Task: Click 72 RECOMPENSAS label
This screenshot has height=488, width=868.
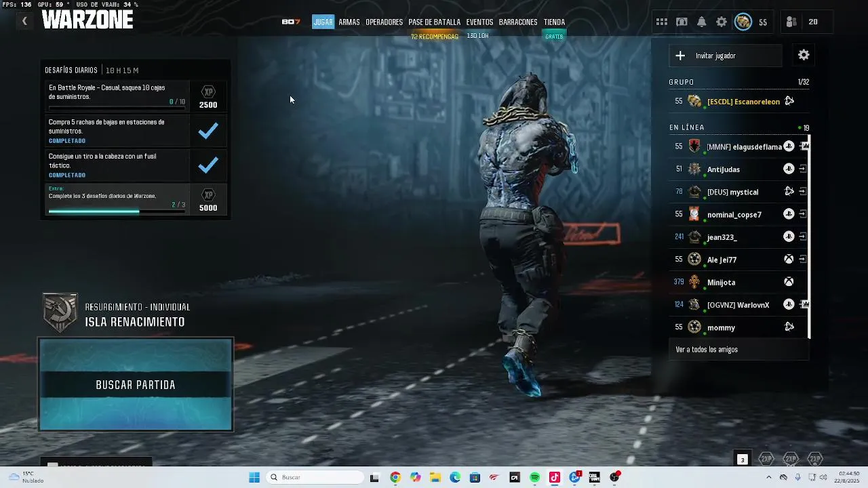Action: click(x=435, y=37)
